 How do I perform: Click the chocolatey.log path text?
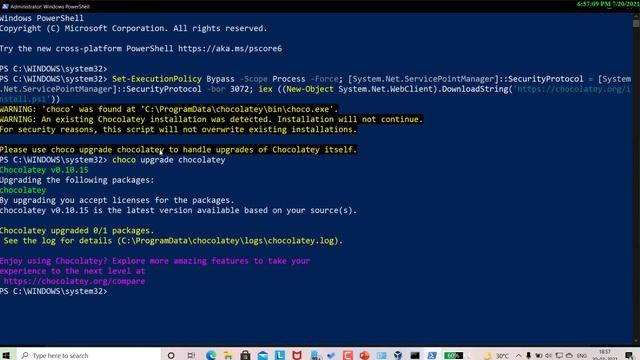click(230, 241)
